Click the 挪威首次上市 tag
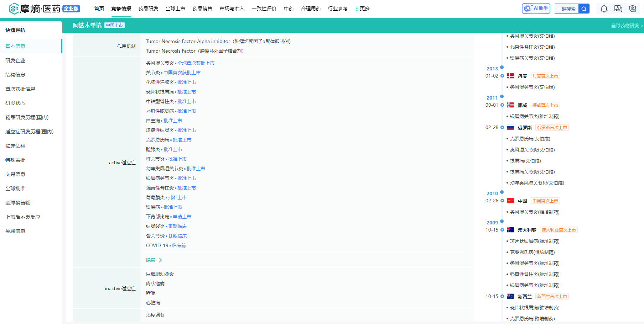Image resolution: width=644 pixels, height=324 pixels. click(545, 105)
